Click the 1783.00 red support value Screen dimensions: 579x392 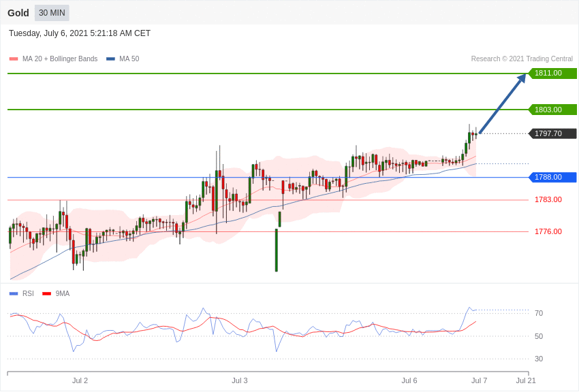(548, 199)
